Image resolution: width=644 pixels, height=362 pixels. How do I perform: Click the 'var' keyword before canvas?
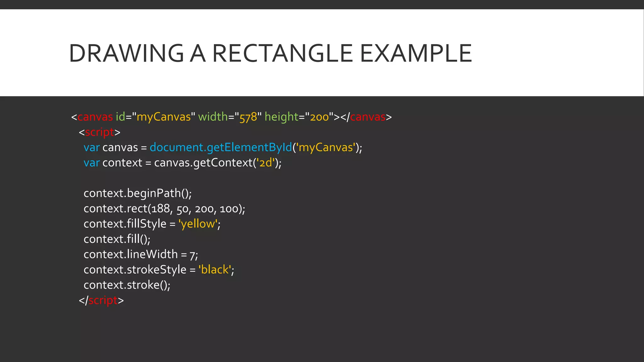click(92, 147)
